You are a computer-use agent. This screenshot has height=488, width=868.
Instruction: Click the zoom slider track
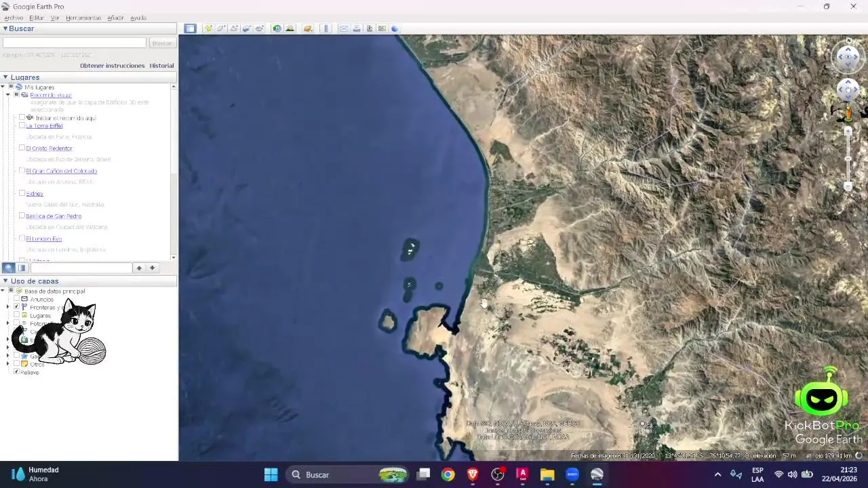coord(848,159)
